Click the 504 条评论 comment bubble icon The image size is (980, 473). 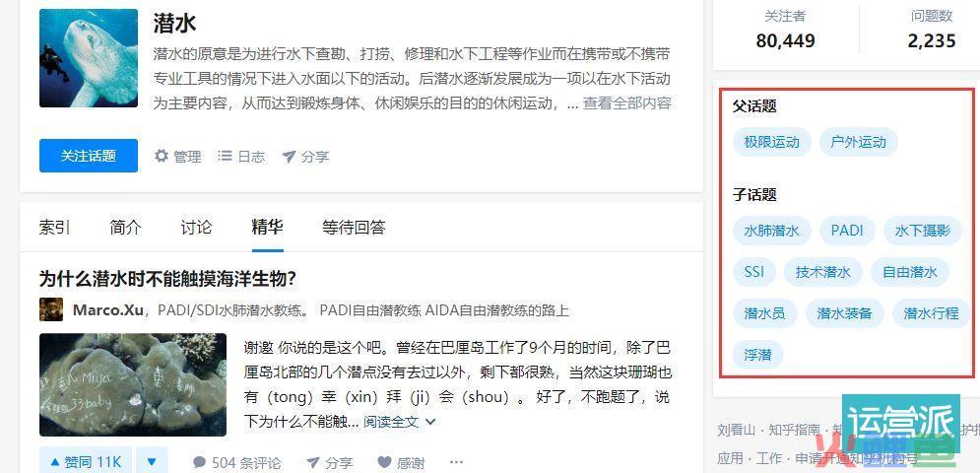(199, 462)
